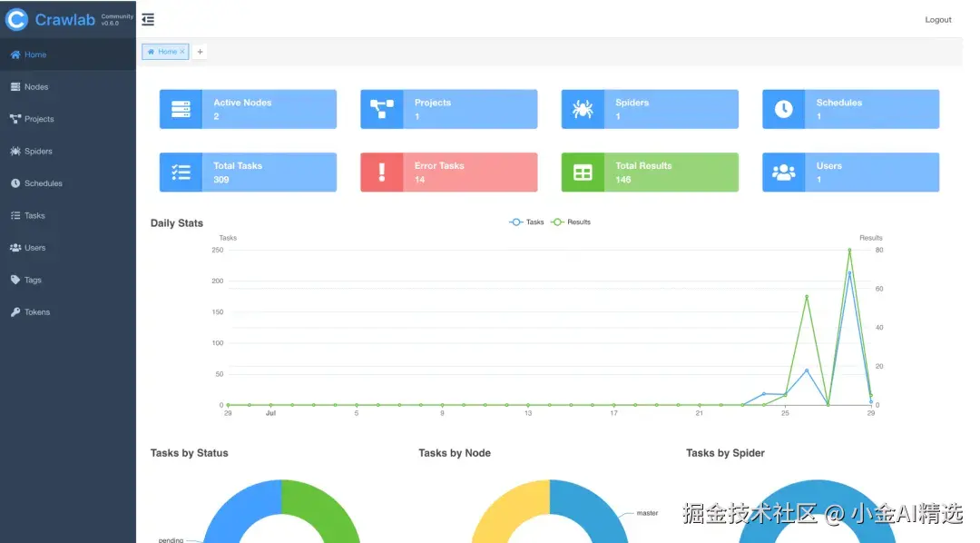Click the Tasks list icon in the sidebar
This screenshot has height=543, width=980.
click(x=15, y=215)
